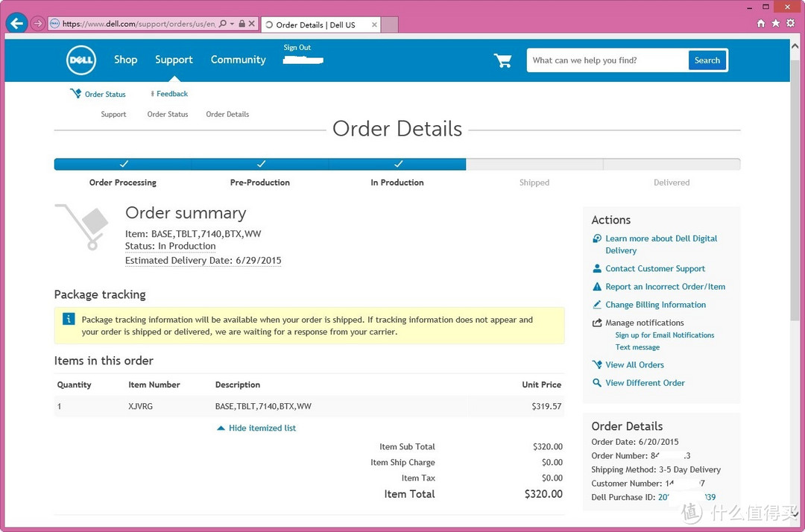
Task: Open the View All Orders link
Action: [x=634, y=365]
